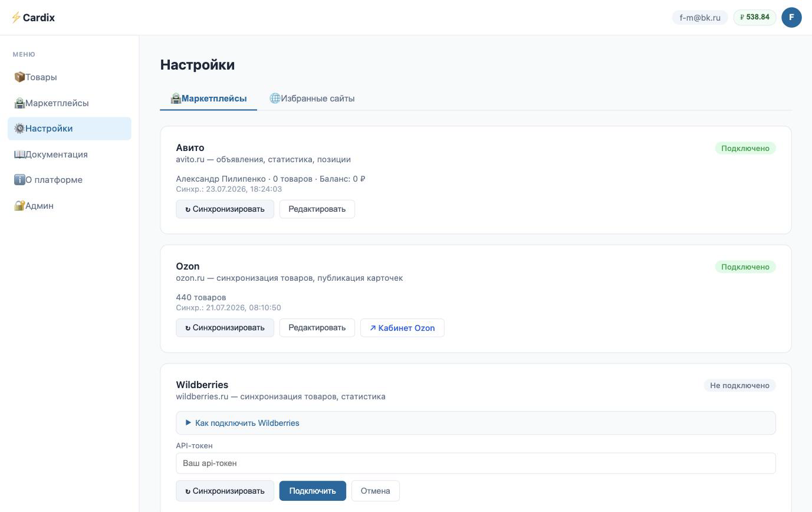
Task: Click the Не подключено status badge
Action: [739, 385]
